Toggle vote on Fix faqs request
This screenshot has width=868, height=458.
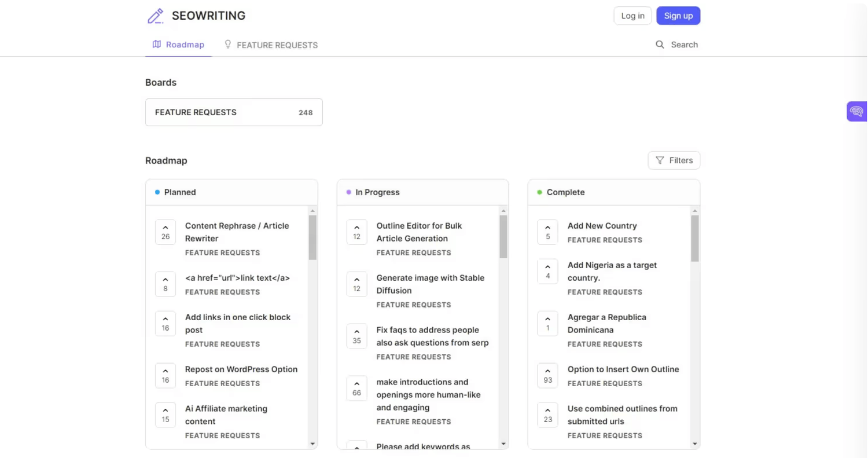(x=356, y=336)
